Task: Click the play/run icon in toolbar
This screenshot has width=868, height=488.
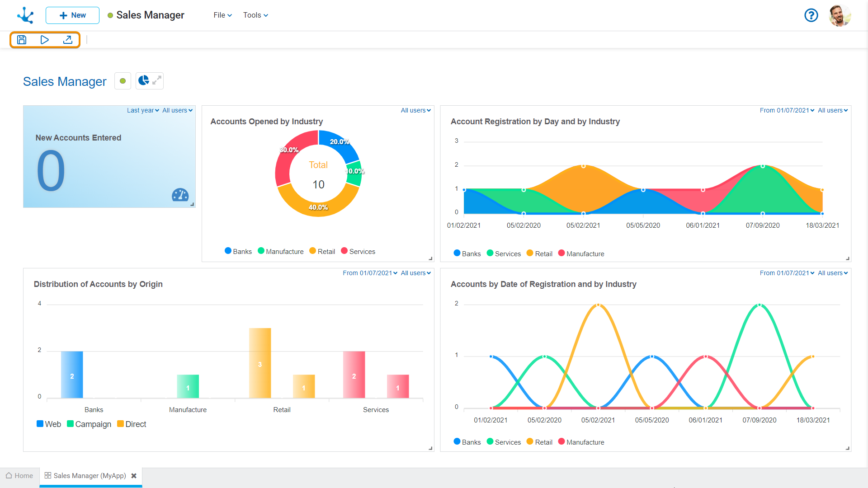Action: pyautogui.click(x=44, y=40)
